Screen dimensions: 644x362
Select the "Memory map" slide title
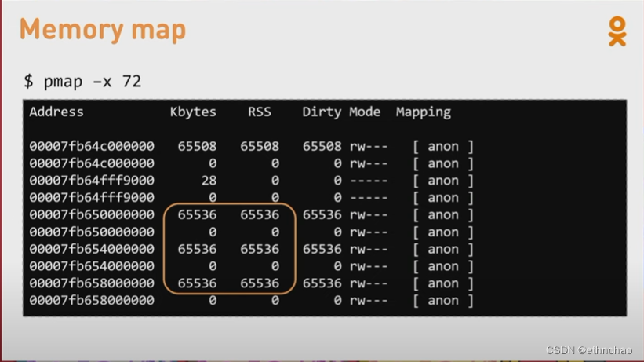point(103,31)
